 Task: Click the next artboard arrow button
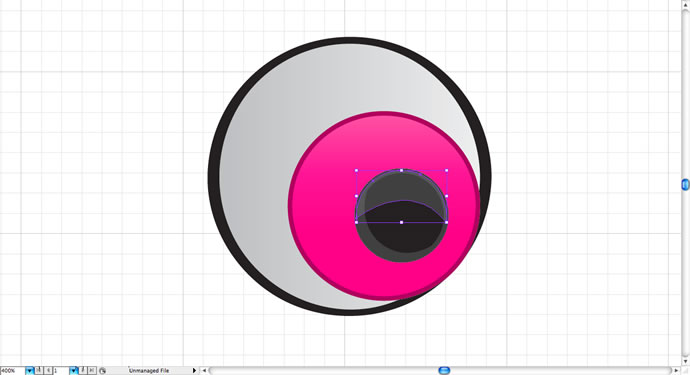tap(83, 371)
